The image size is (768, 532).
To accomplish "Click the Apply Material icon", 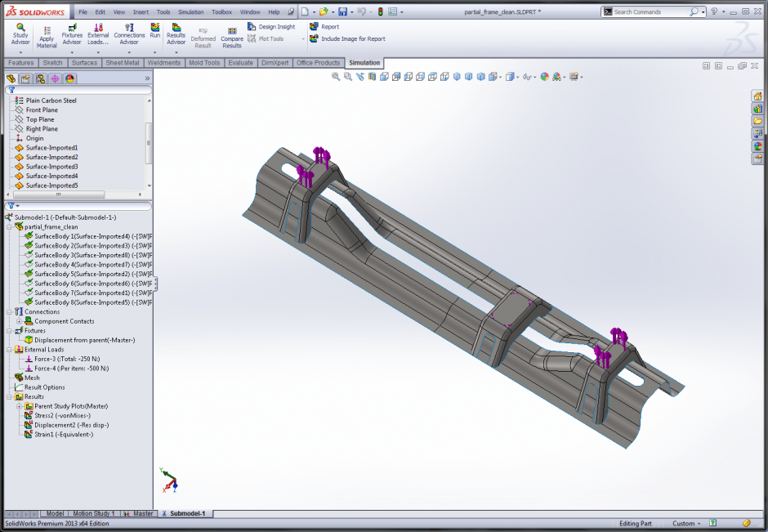I will [x=47, y=33].
